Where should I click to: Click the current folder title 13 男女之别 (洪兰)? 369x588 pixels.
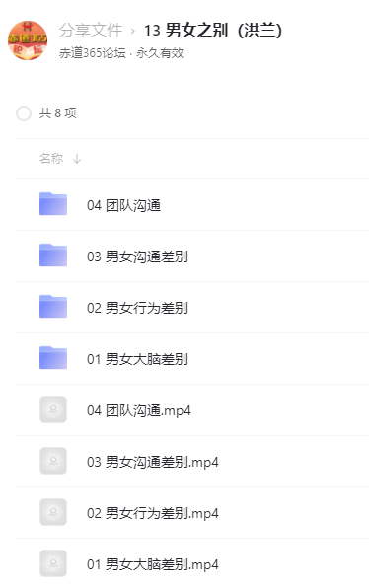[x=213, y=30]
